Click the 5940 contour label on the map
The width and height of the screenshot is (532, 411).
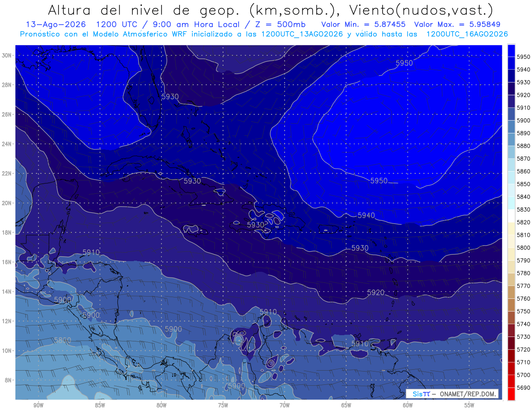point(366,215)
